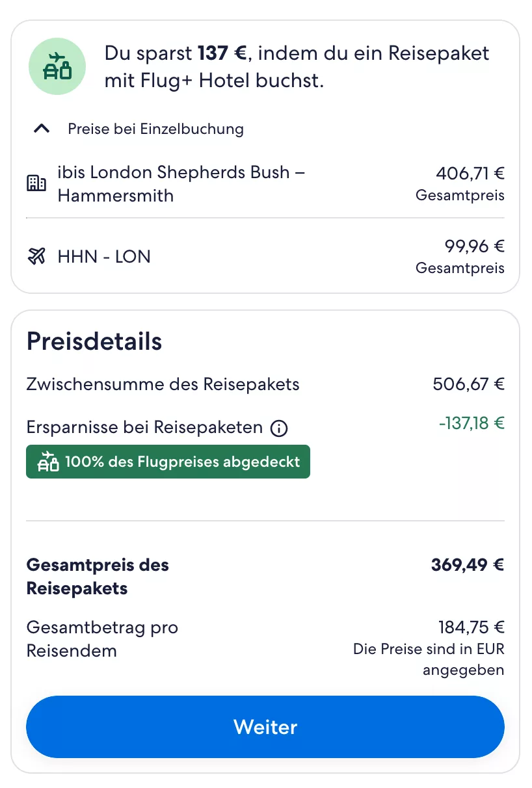532x788 pixels.
Task: Click the 100% des Flugpreises abgedeckt badge
Action: pos(168,462)
